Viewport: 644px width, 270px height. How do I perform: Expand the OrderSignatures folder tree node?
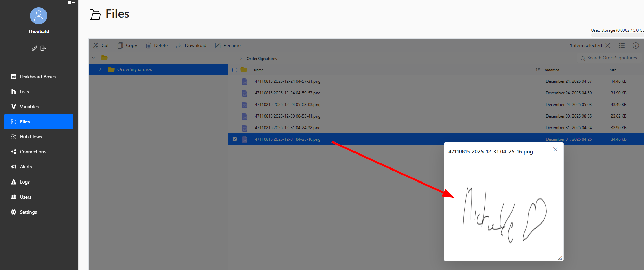point(100,69)
